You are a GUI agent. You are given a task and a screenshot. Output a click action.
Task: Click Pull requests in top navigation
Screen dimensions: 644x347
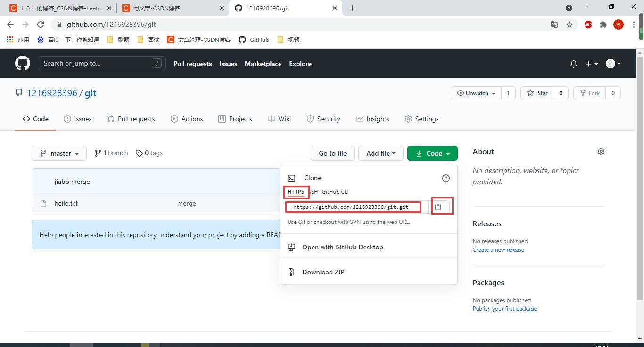click(192, 64)
